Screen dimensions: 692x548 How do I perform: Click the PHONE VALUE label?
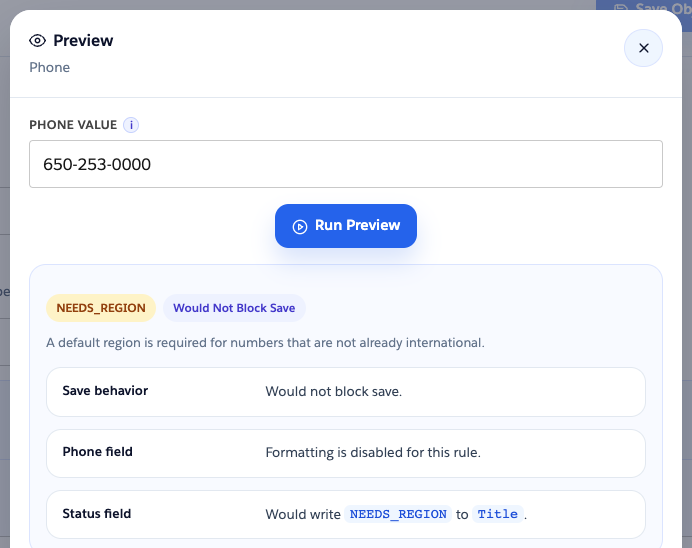coord(73,125)
